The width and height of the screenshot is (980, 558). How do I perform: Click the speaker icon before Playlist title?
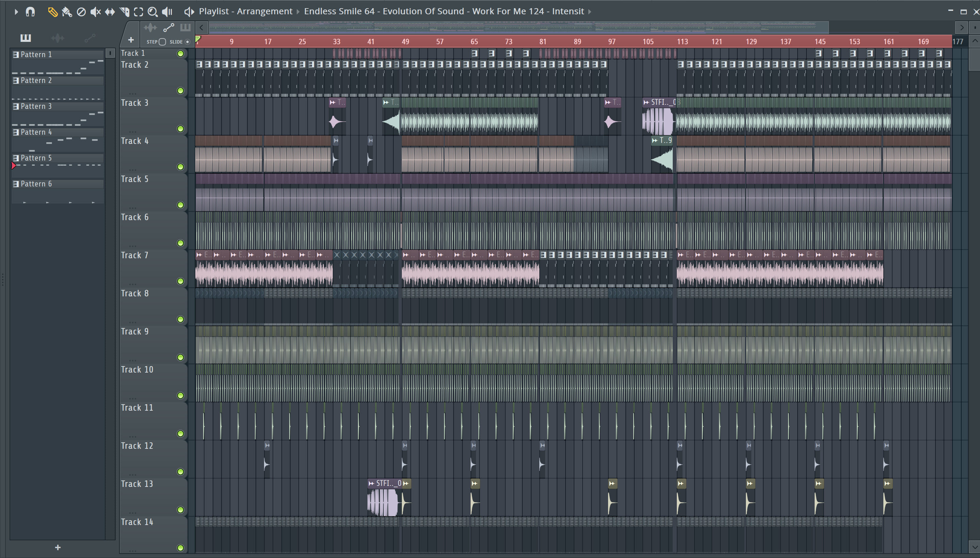189,12
